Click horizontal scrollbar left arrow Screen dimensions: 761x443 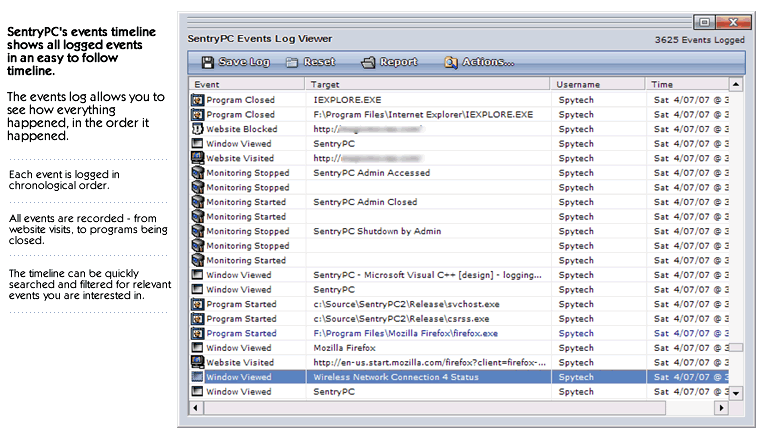click(x=196, y=408)
